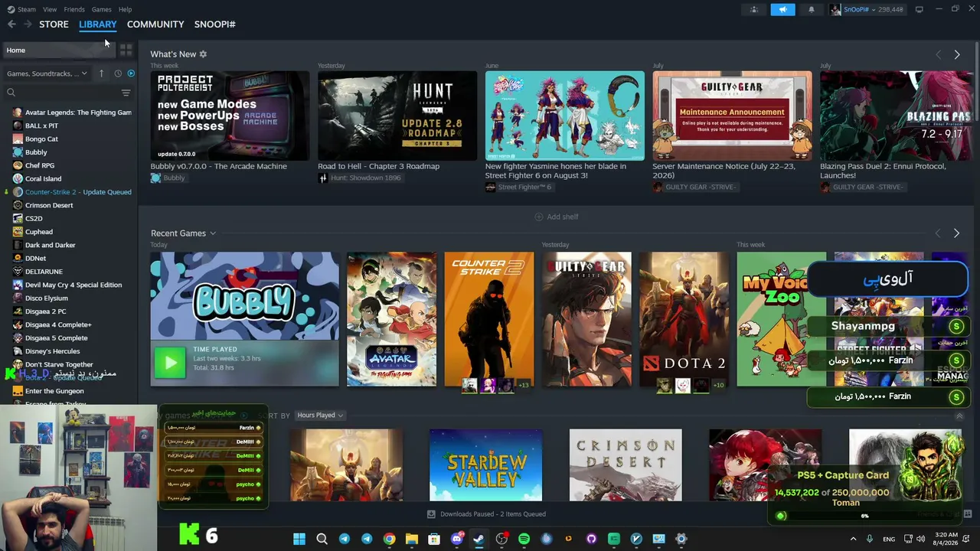
Task: Select Coral Island in the game list
Action: tap(44, 179)
